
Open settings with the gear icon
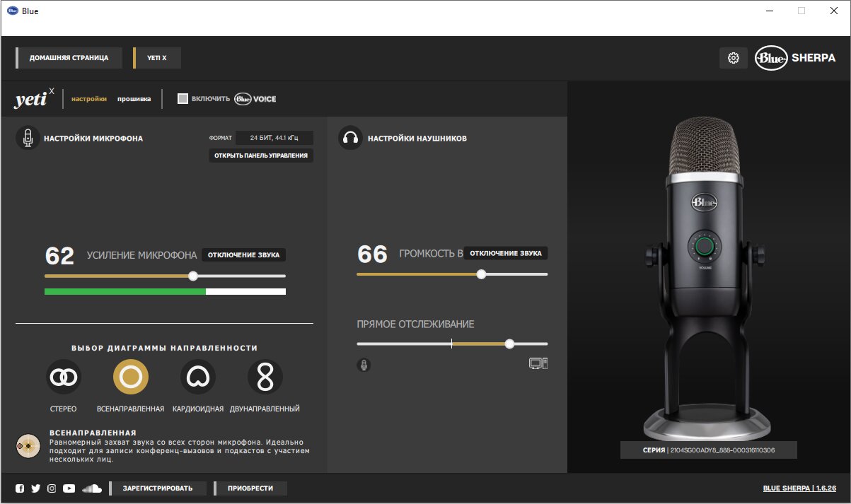(x=734, y=58)
